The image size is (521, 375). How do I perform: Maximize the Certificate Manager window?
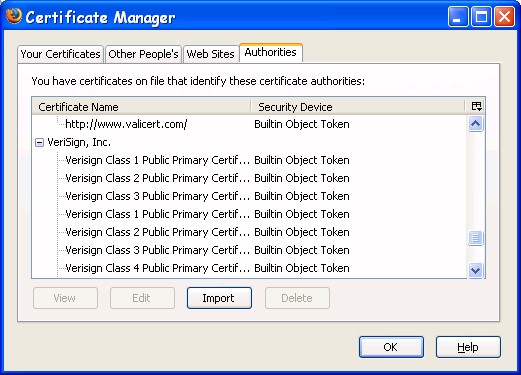pos(481,17)
